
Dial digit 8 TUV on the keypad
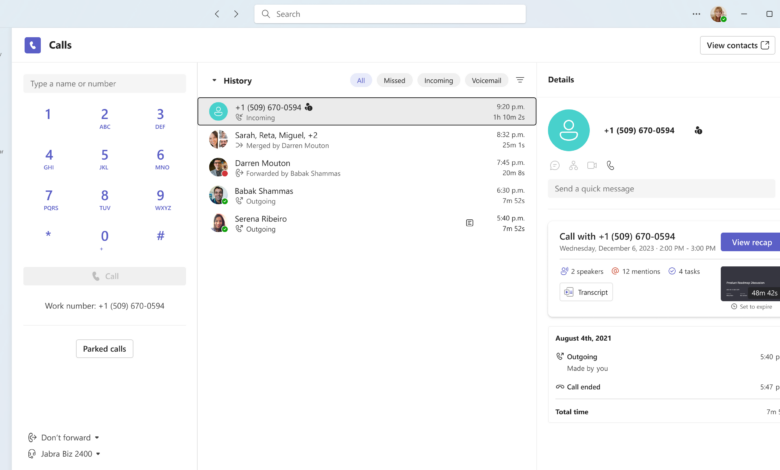click(104, 199)
